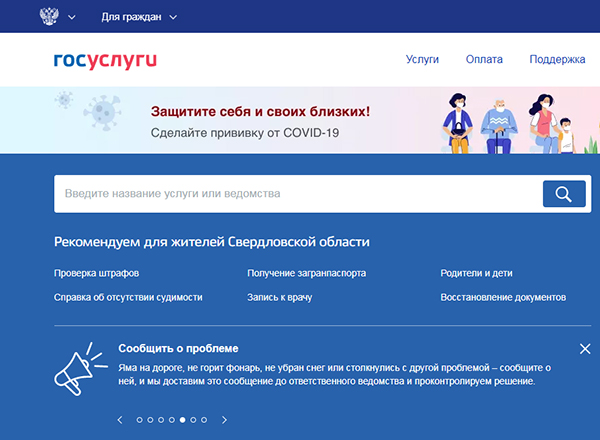Open Восстановление документов link

click(503, 297)
